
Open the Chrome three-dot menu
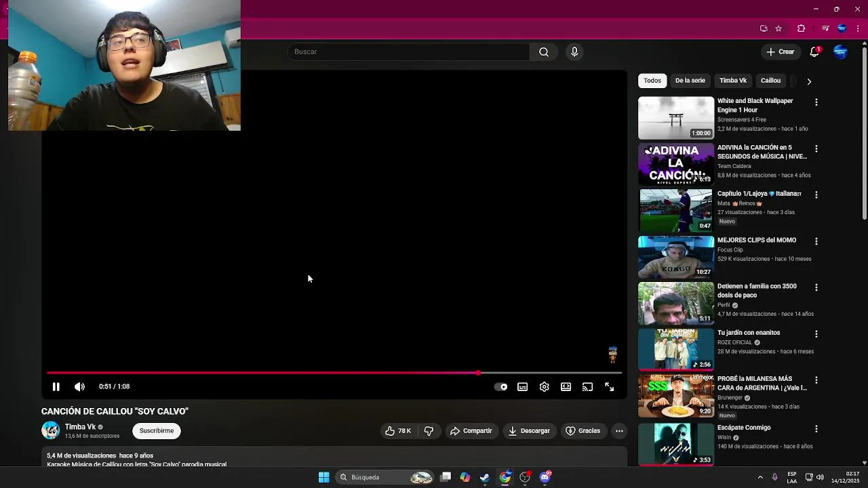pos(858,28)
